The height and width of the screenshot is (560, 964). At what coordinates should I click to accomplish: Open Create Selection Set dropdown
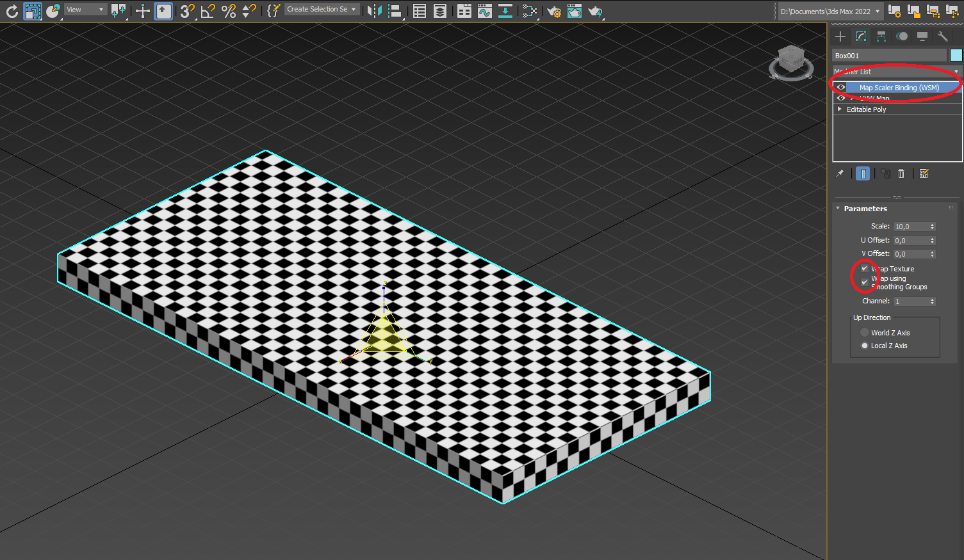[321, 10]
